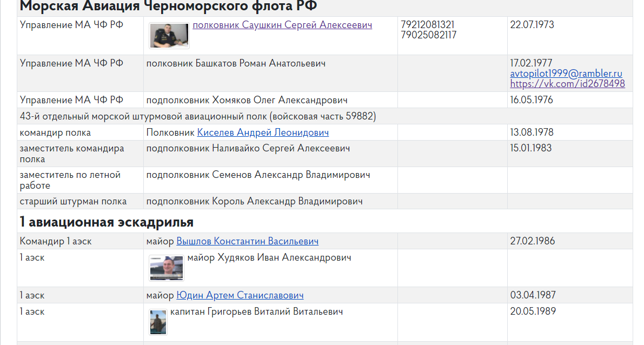Screen dimensions: 644x345
Task: Click the photo of капитан Григорьев
Action: point(157,321)
